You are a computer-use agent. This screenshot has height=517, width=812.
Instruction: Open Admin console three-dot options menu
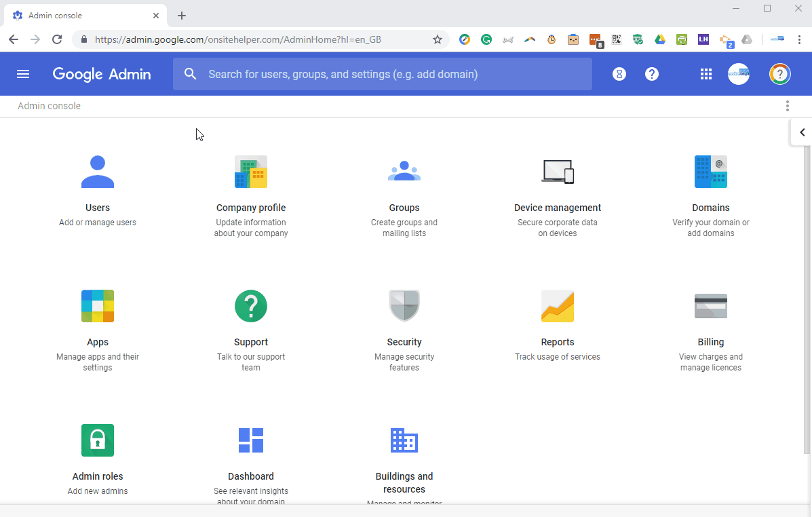(x=787, y=106)
